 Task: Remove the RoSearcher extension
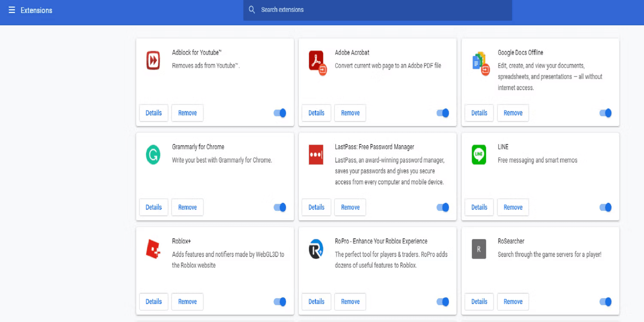click(513, 302)
